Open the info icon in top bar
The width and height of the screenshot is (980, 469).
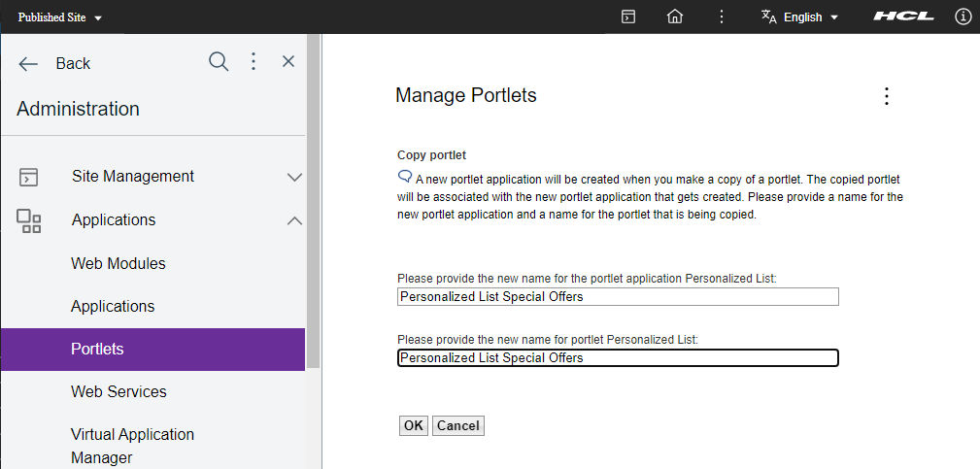pos(963,17)
